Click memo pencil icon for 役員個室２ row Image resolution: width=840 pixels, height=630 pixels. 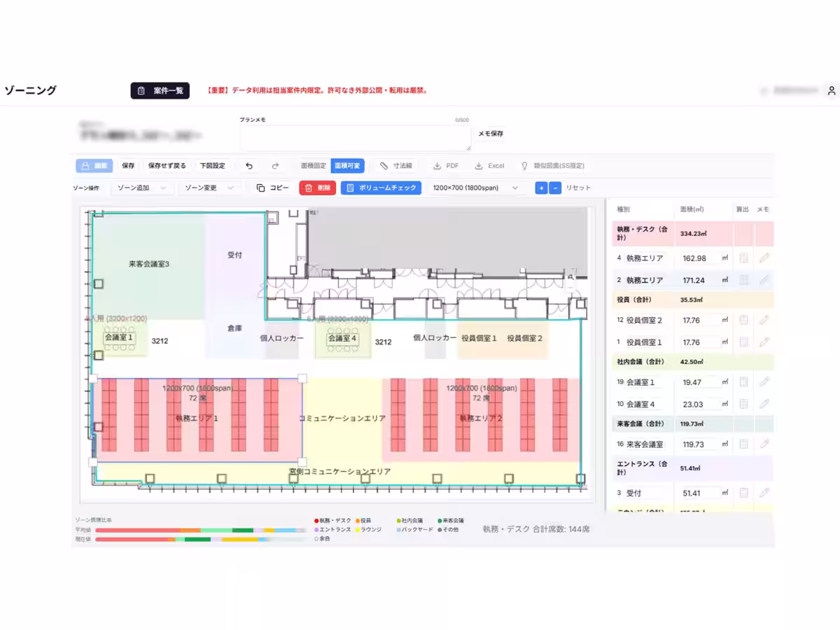(x=764, y=320)
